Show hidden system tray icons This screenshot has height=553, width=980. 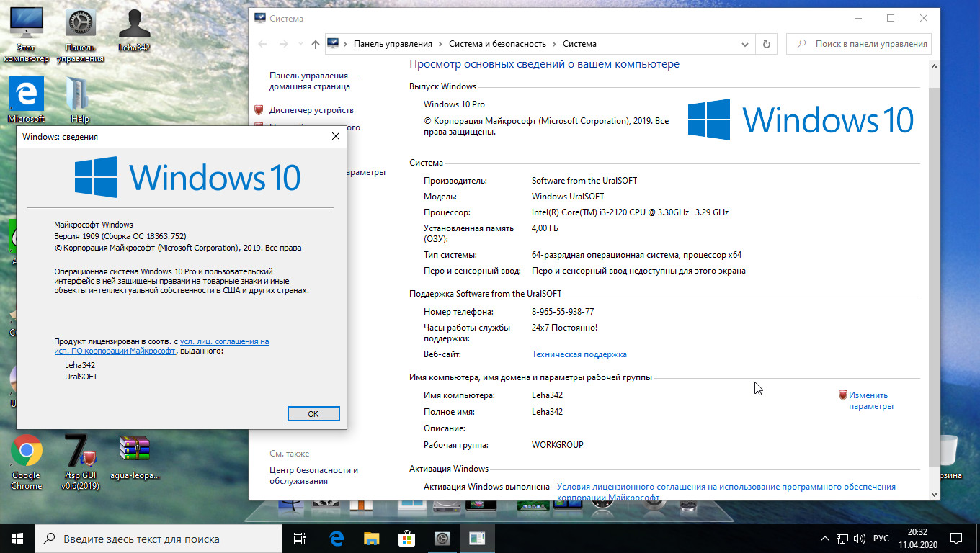tap(825, 539)
